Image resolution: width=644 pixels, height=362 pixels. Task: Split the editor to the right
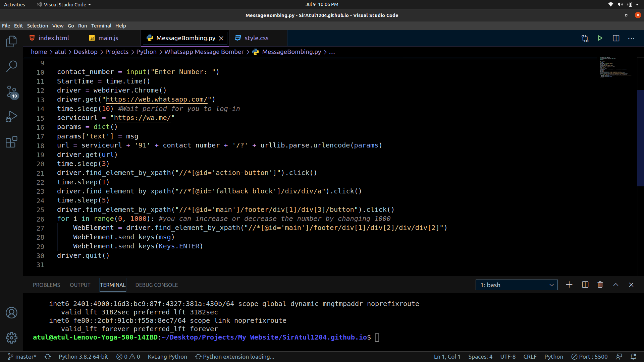[616, 38]
